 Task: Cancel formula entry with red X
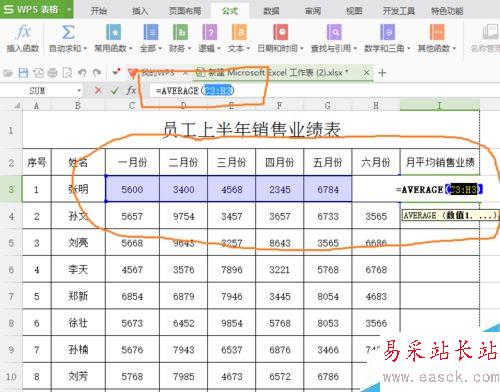point(98,90)
